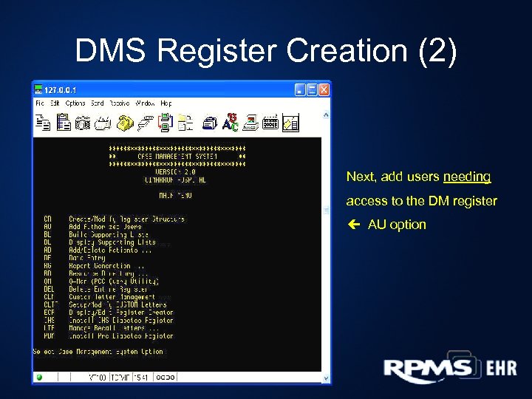Click the Paste clipboard toolbar icon
Image resolution: width=532 pixels, height=399 pixels.
(64, 123)
